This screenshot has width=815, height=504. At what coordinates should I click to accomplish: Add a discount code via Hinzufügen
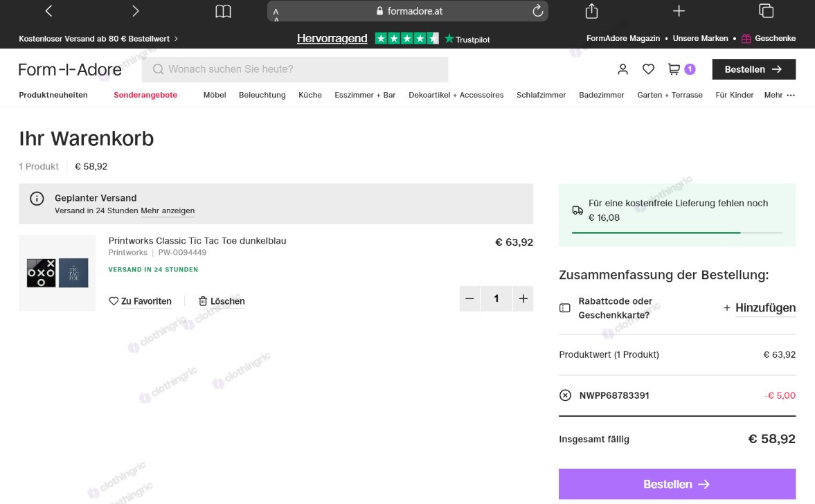[x=760, y=308]
